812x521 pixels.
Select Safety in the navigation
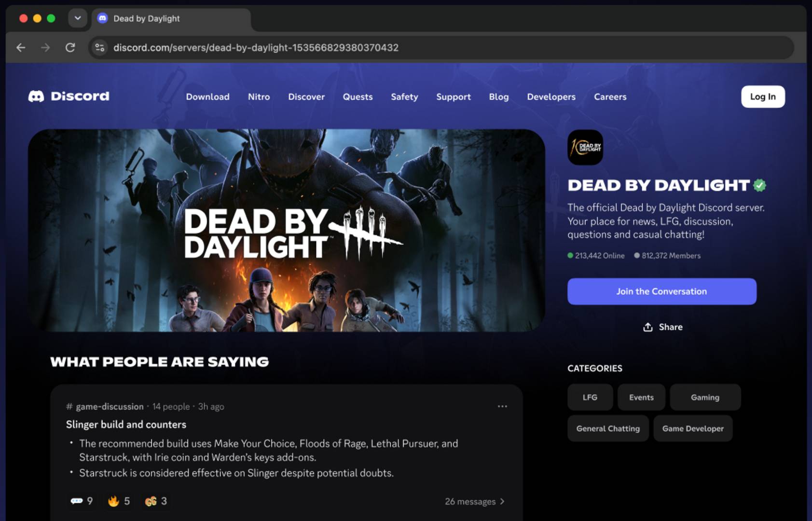(404, 97)
